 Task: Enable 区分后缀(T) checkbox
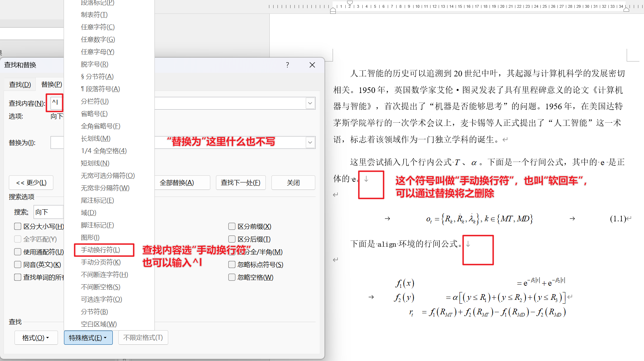(x=232, y=239)
